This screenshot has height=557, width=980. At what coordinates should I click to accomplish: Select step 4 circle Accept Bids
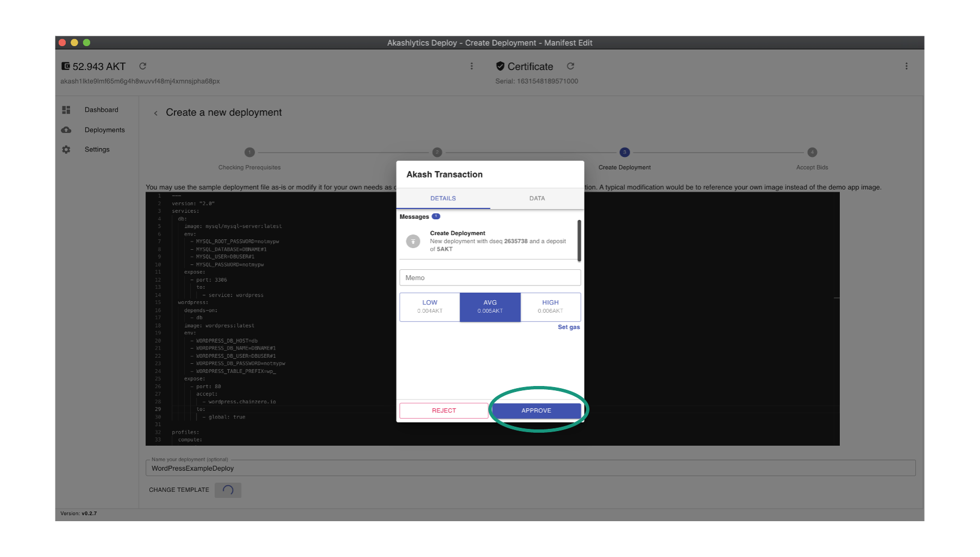(x=812, y=153)
